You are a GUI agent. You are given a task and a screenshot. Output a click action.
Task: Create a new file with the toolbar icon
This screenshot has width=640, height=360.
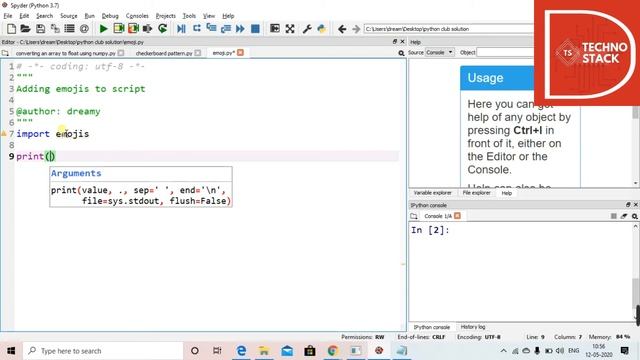pyautogui.click(x=11, y=29)
